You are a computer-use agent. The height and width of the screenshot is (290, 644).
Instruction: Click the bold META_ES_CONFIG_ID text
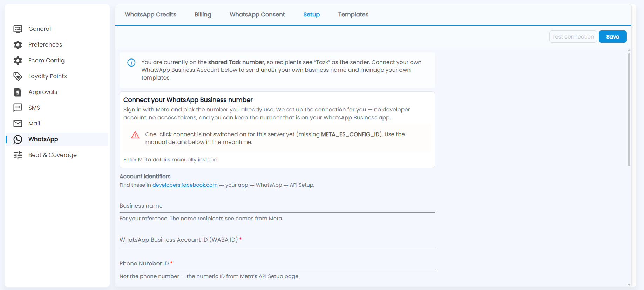point(351,134)
